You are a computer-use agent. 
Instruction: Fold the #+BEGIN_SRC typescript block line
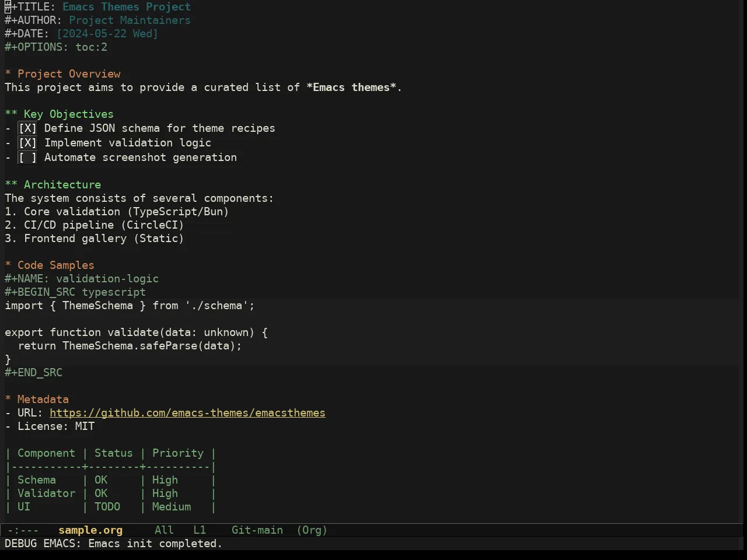[75, 292]
